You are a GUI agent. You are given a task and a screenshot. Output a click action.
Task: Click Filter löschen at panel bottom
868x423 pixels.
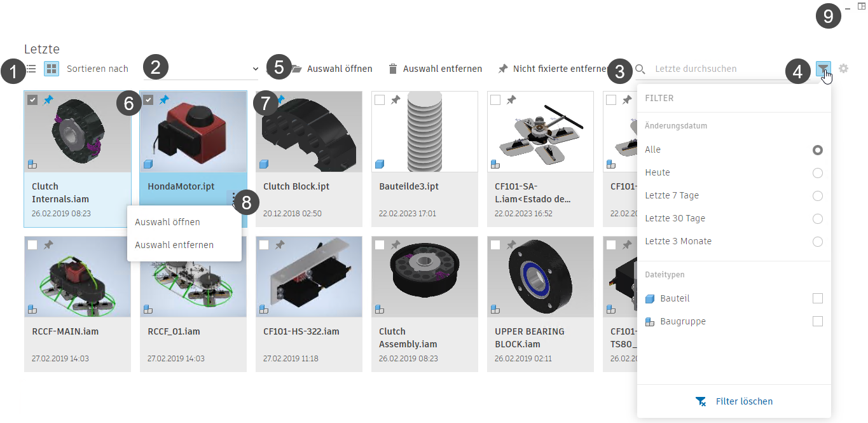pos(734,401)
